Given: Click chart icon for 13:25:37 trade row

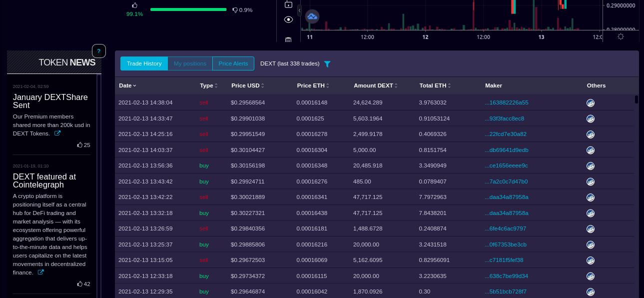Looking at the screenshot, I should coord(591,244).
